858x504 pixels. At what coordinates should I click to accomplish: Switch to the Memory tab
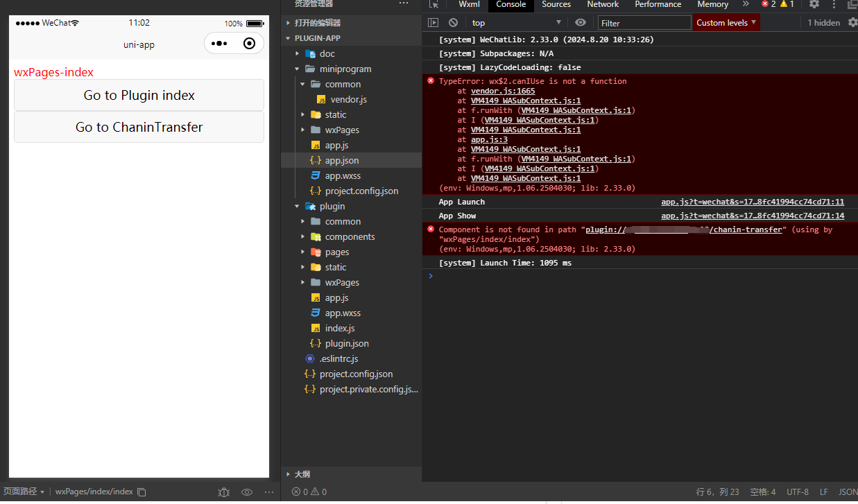(712, 4)
